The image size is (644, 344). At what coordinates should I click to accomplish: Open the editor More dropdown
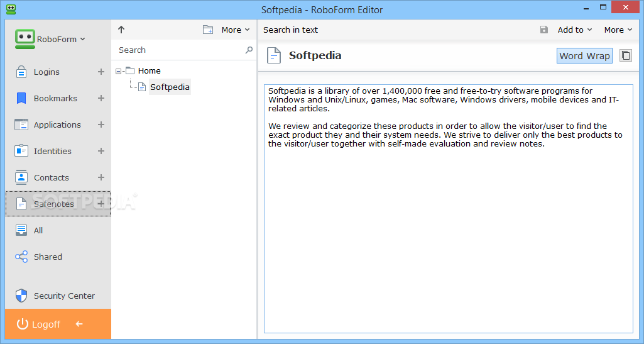pyautogui.click(x=618, y=30)
